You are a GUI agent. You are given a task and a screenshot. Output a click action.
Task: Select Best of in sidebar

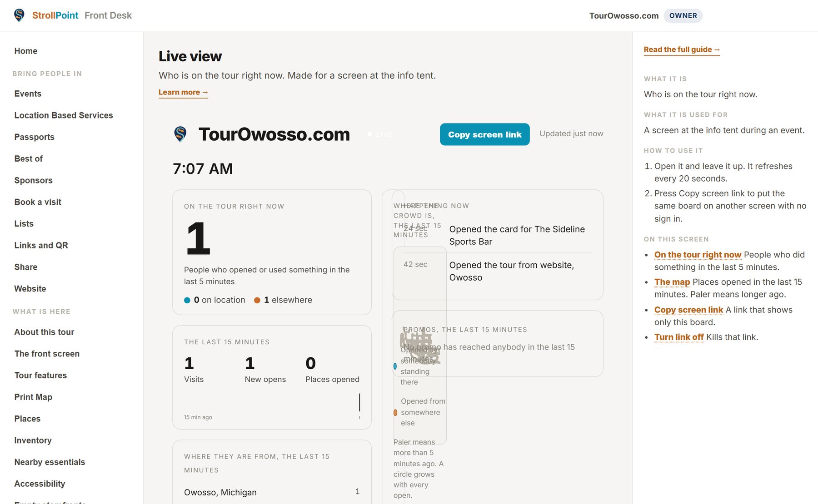29,158
